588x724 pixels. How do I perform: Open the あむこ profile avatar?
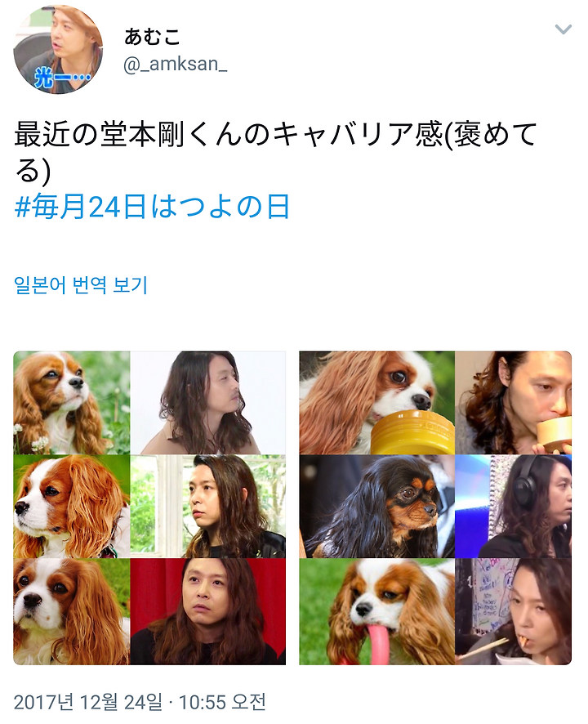(x=58, y=49)
